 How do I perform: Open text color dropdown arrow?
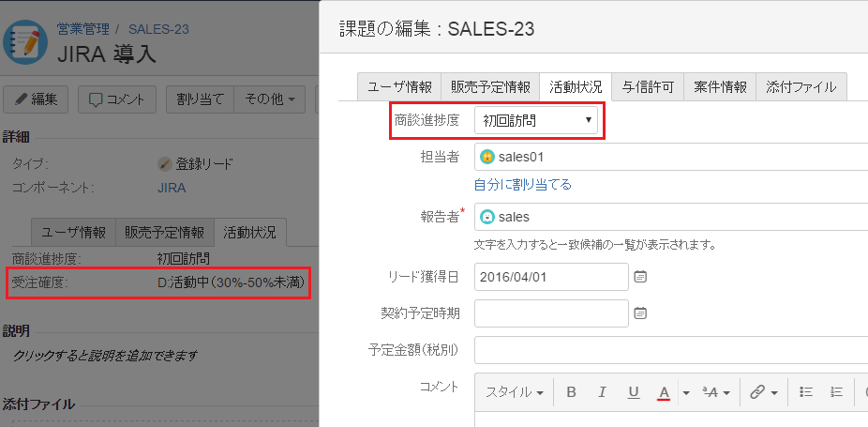[x=686, y=392]
